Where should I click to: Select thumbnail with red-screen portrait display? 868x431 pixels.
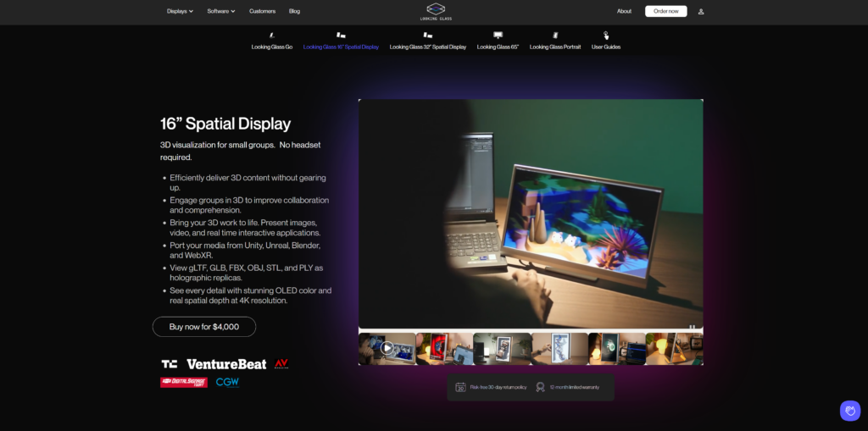tap(444, 349)
